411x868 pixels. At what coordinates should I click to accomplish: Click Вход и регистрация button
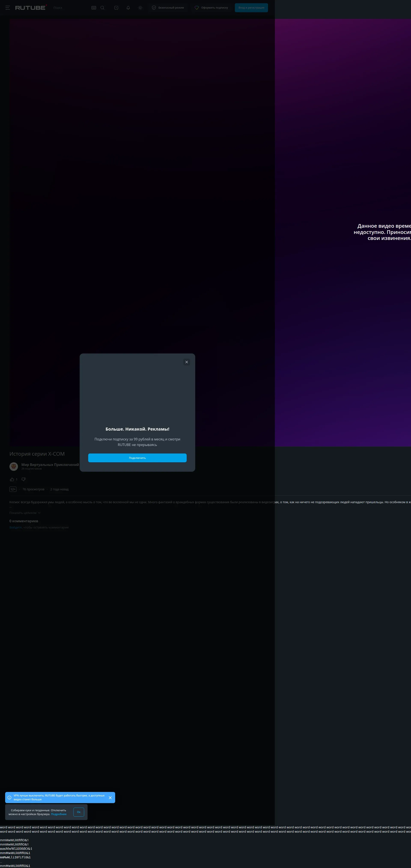pyautogui.click(x=251, y=8)
